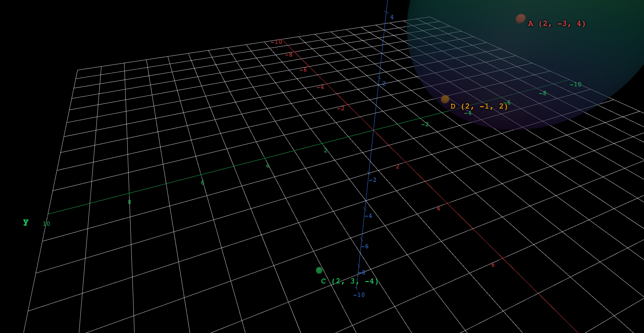The width and height of the screenshot is (644, 333).
Task: Click the green y-axis tick label 10
Action: point(46,224)
